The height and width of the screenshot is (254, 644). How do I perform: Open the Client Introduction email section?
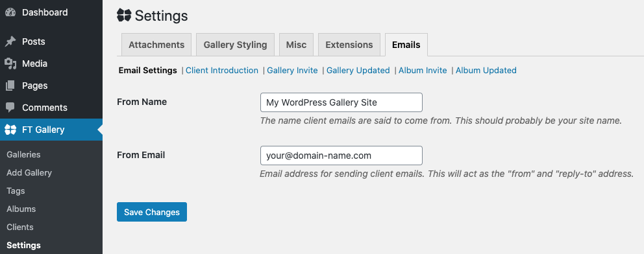point(222,71)
